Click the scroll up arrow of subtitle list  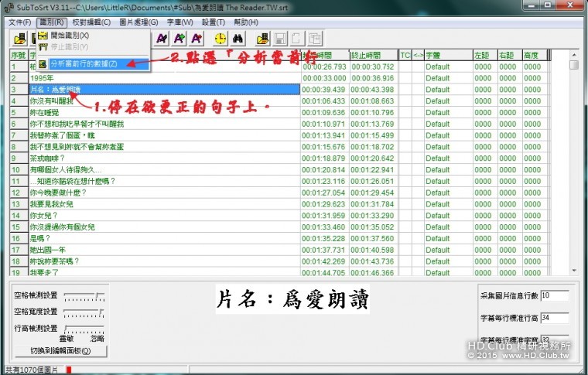(x=574, y=55)
